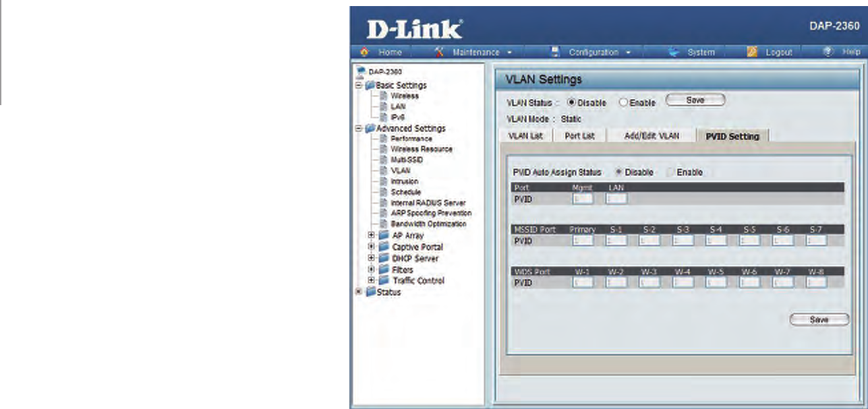The width and height of the screenshot is (868, 409).
Task: Expand the Filters tree node
Action: [x=371, y=270]
